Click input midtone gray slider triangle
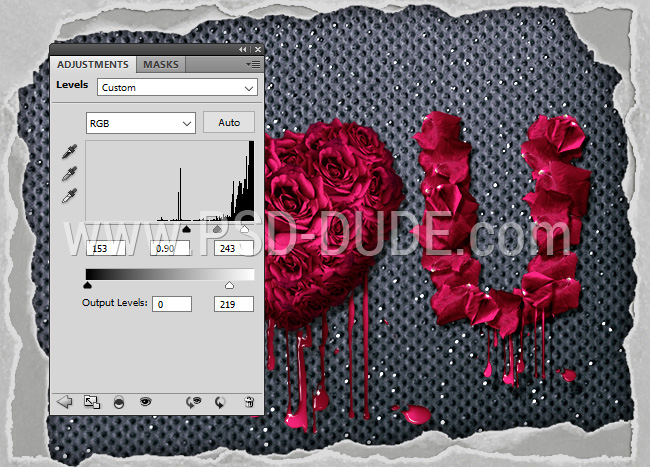The width and height of the screenshot is (650, 467). pos(217,229)
